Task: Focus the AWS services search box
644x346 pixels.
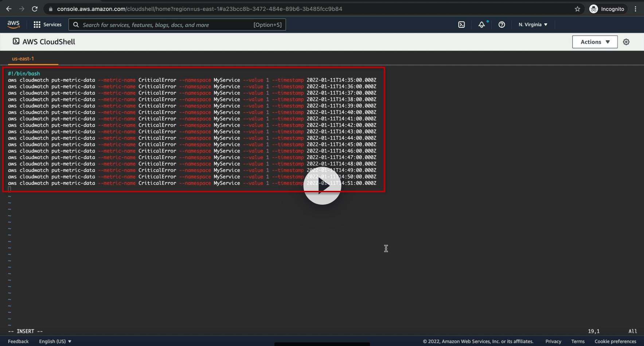Action: pyautogui.click(x=177, y=25)
